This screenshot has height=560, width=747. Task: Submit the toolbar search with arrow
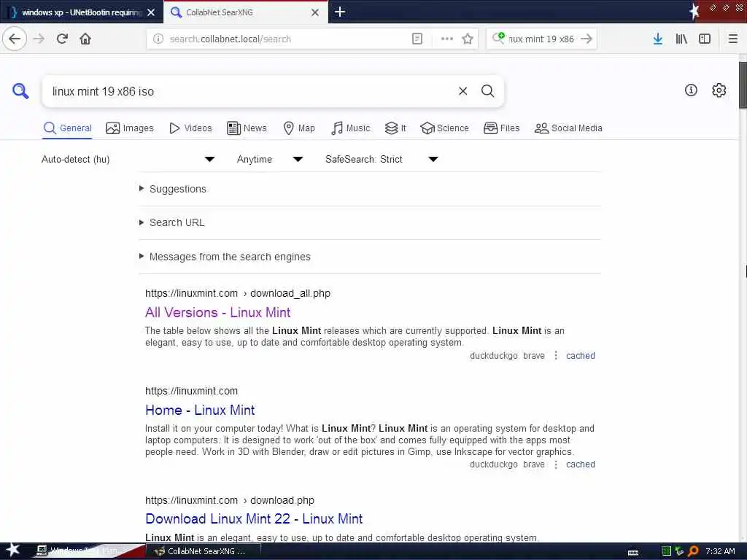[587, 39]
